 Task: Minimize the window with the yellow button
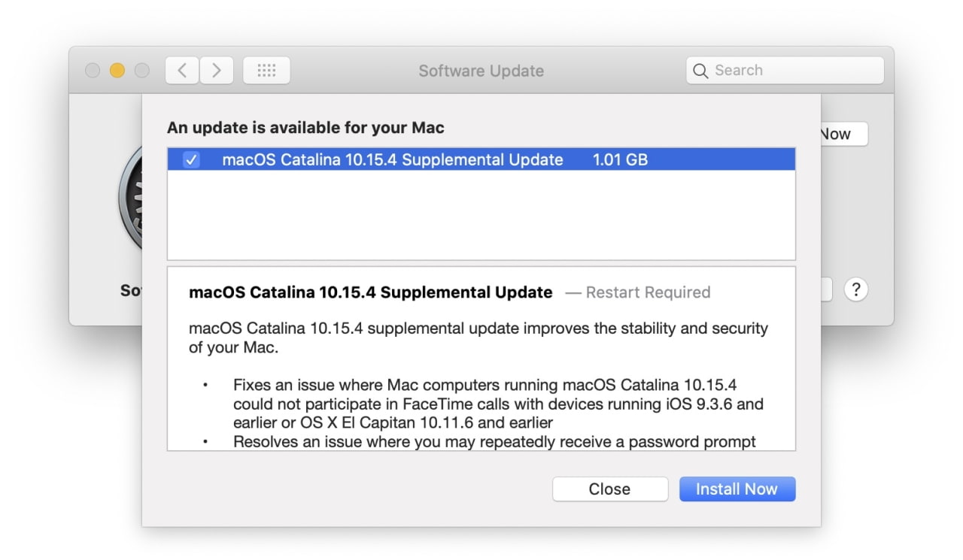click(x=117, y=71)
